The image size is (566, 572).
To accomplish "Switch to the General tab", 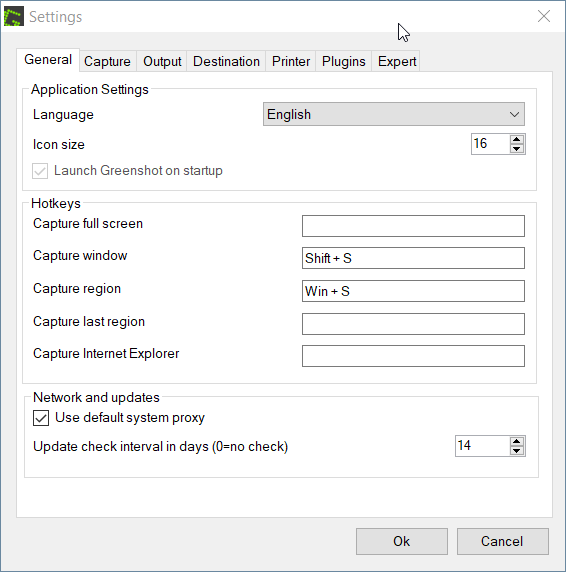I will [x=48, y=60].
